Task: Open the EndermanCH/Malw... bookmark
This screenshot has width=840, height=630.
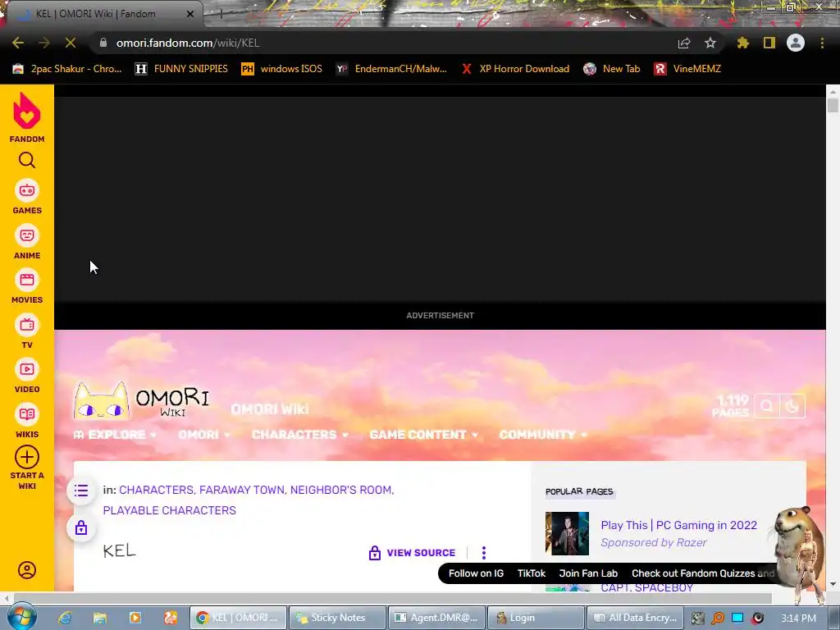Action: 391,69
